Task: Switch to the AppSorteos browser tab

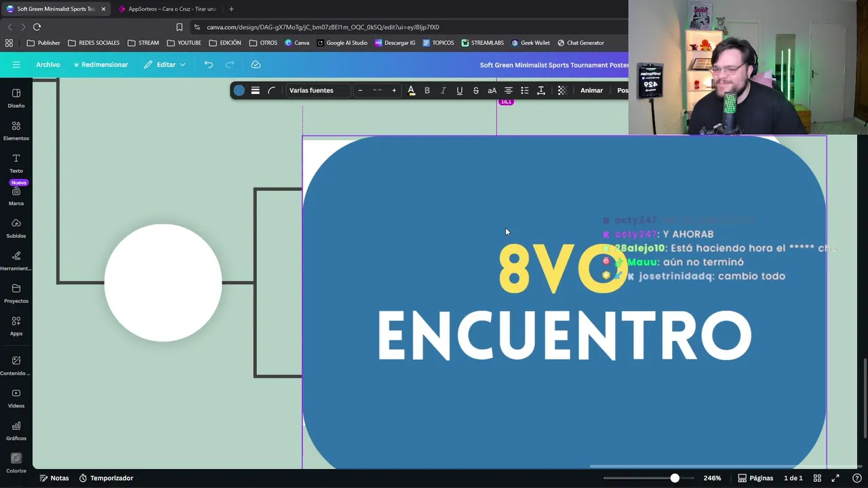Action: point(167,9)
